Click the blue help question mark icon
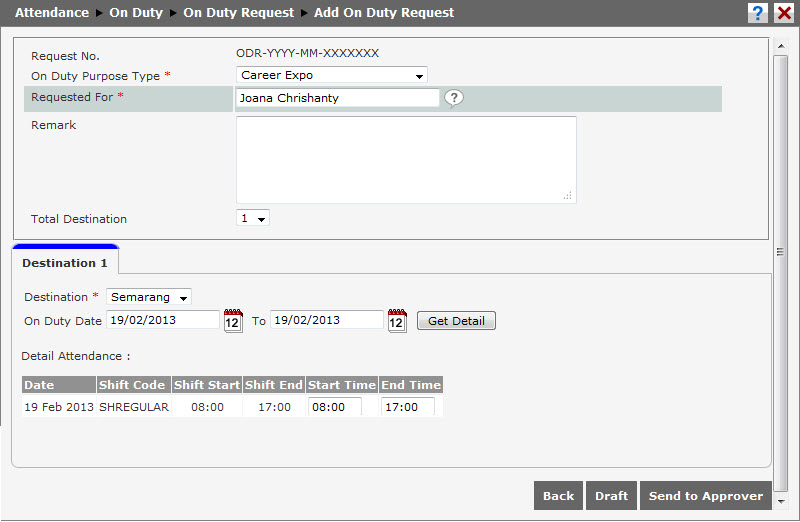 (x=758, y=13)
